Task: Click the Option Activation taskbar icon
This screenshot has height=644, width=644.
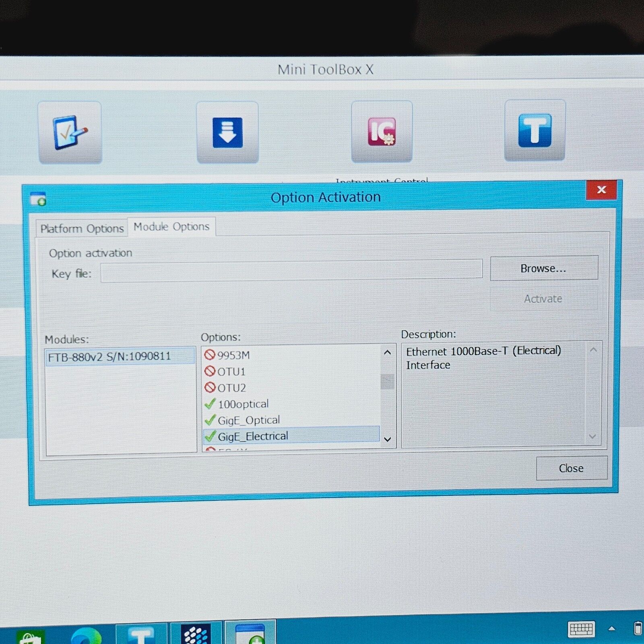Action: [250, 634]
